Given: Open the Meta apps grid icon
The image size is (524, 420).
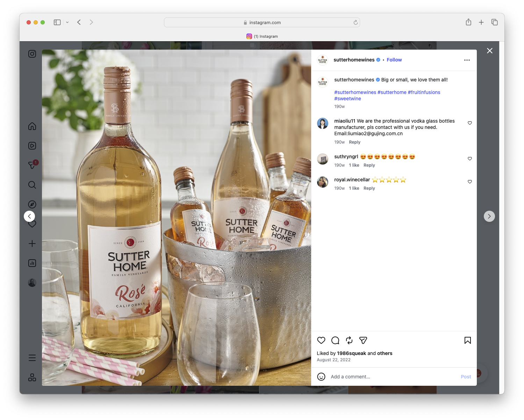Looking at the screenshot, I should [32, 377].
